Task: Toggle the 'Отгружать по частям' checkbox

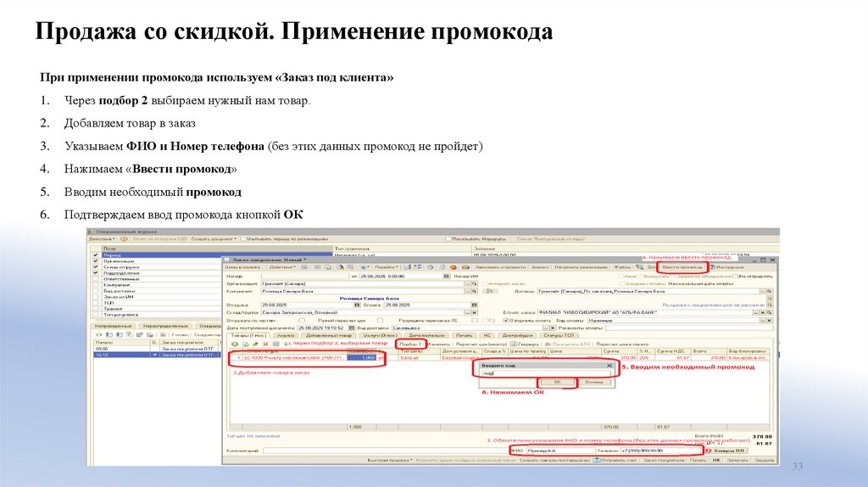Action: click(302, 320)
